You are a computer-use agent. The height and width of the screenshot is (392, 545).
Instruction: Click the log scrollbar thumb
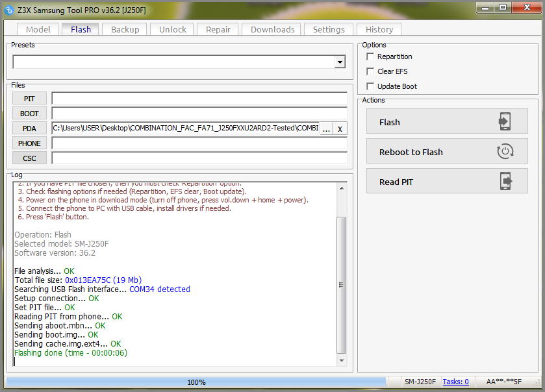(x=342, y=285)
